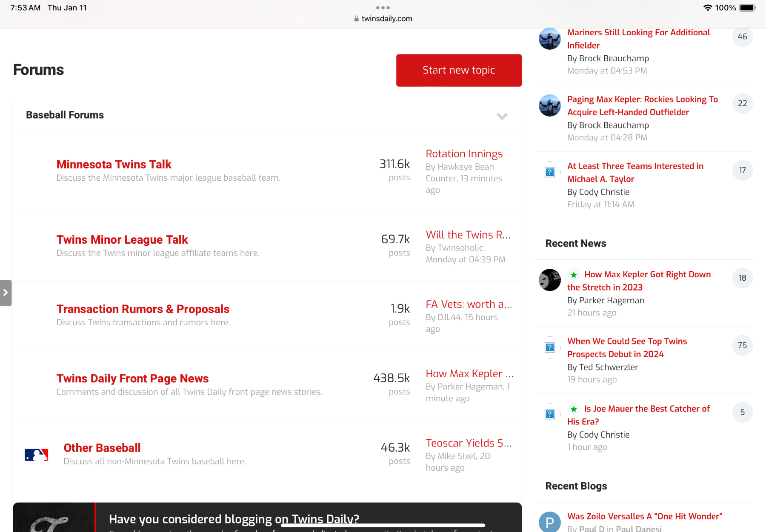Open Brock Beauchamp's avatar next to Paging Max Kepler
766x532 pixels.
tap(549, 105)
